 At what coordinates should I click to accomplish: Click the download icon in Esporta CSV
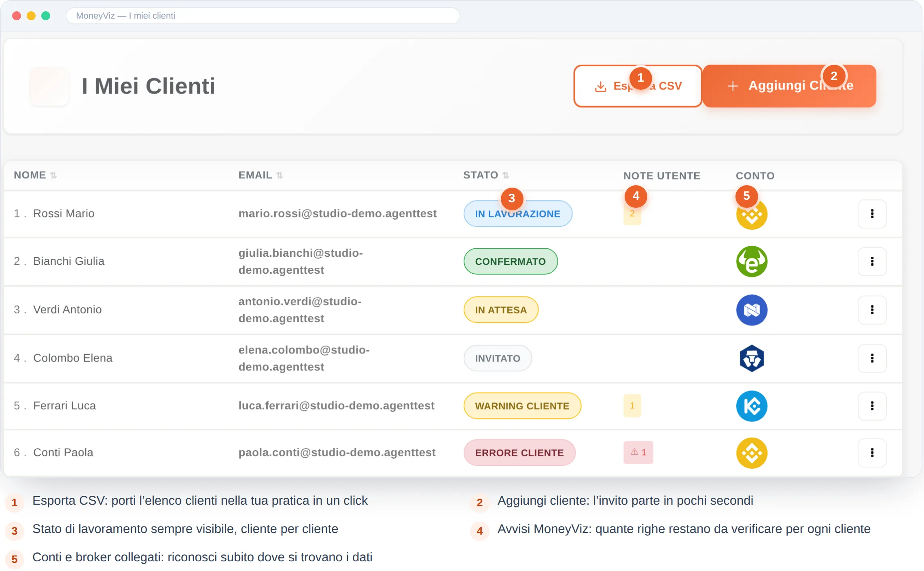(x=601, y=87)
